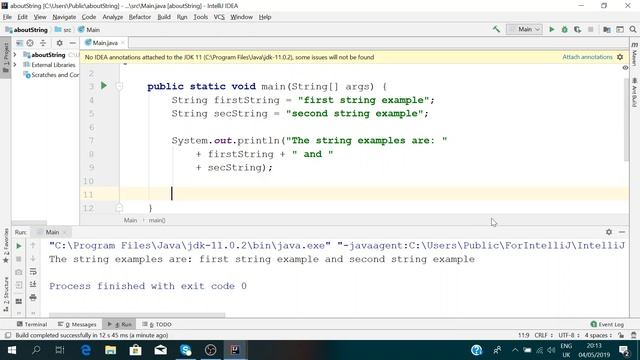Image resolution: width=640 pixels, height=360 pixels.
Task: Hide the Project panel with minus icon
Action: click(73, 43)
